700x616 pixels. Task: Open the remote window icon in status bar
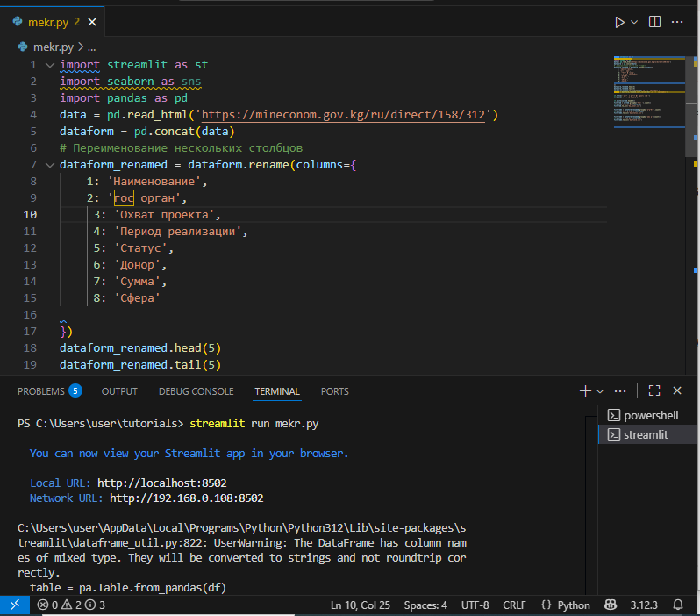[x=14, y=605]
